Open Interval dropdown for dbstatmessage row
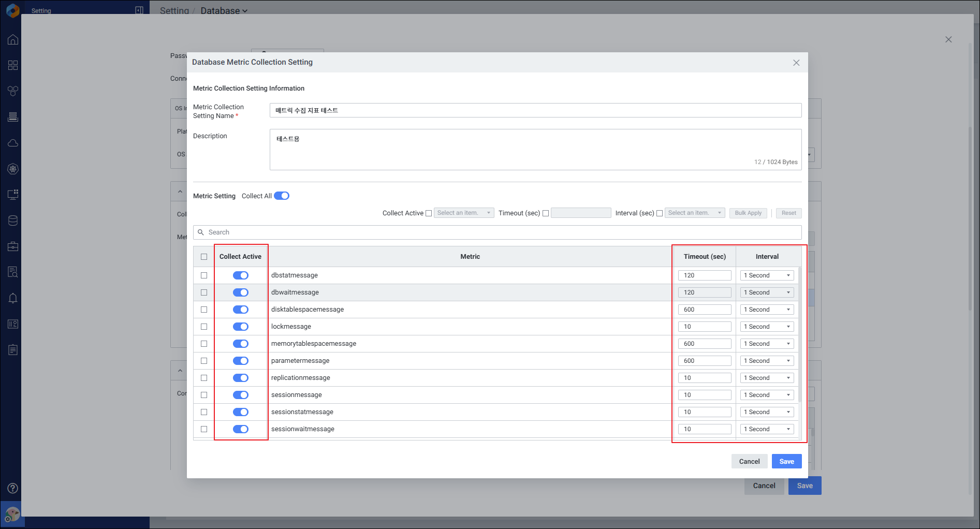Viewport: 980px width, 529px height. pos(767,275)
